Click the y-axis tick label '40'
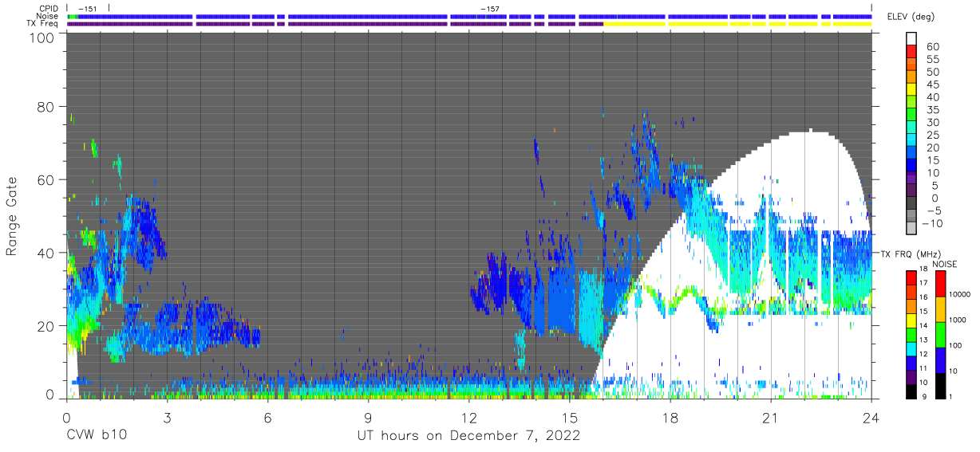This screenshot has width=980, height=452. click(45, 253)
